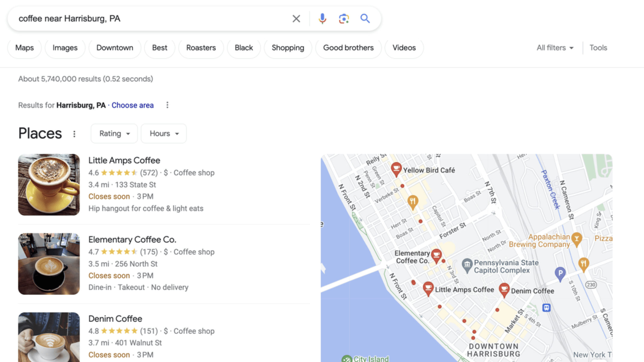Select the Black filter chip
The height and width of the screenshot is (362, 644).
tap(244, 48)
